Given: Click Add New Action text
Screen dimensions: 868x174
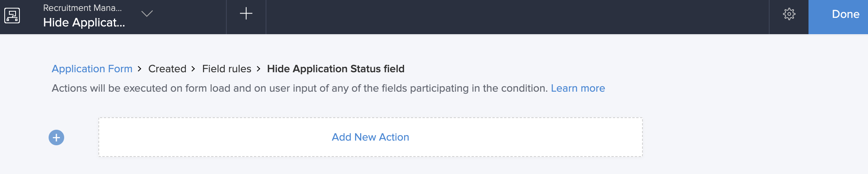Looking at the screenshot, I should pos(370,137).
